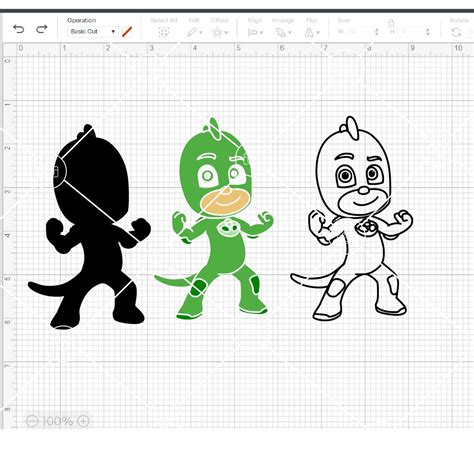The image size is (474, 474).
Task: Select the black silhouette Gekko image
Action: (x=89, y=227)
